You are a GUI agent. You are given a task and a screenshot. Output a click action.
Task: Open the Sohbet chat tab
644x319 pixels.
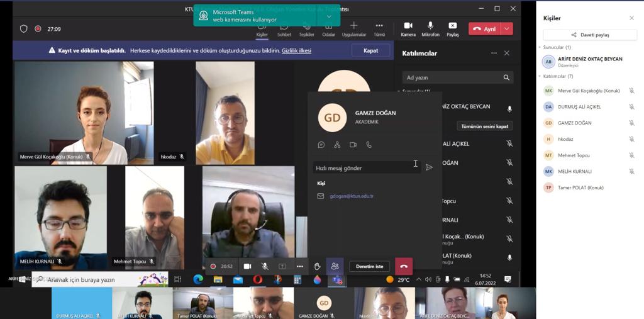[x=284, y=30]
